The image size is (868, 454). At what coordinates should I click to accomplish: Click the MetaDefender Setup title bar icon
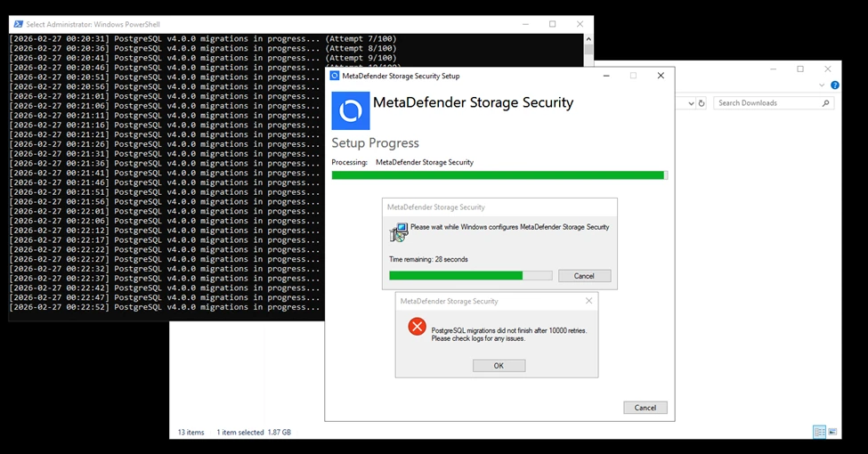pyautogui.click(x=335, y=76)
